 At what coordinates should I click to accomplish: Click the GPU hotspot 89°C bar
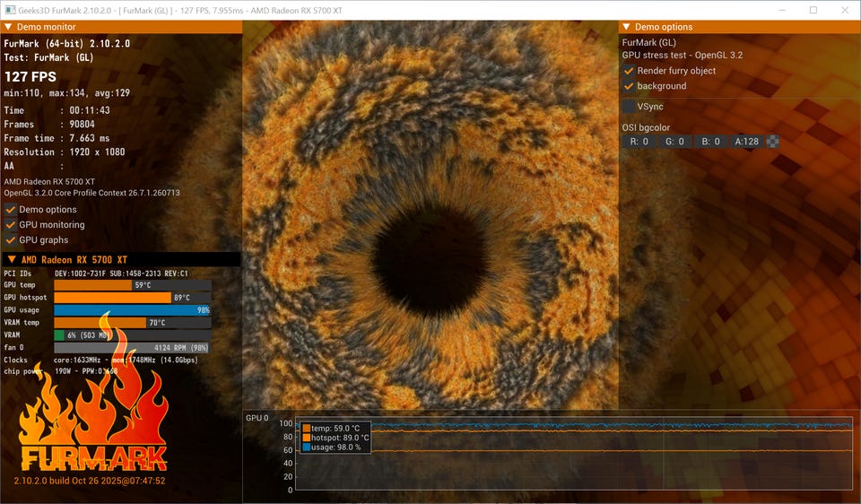coord(133,298)
